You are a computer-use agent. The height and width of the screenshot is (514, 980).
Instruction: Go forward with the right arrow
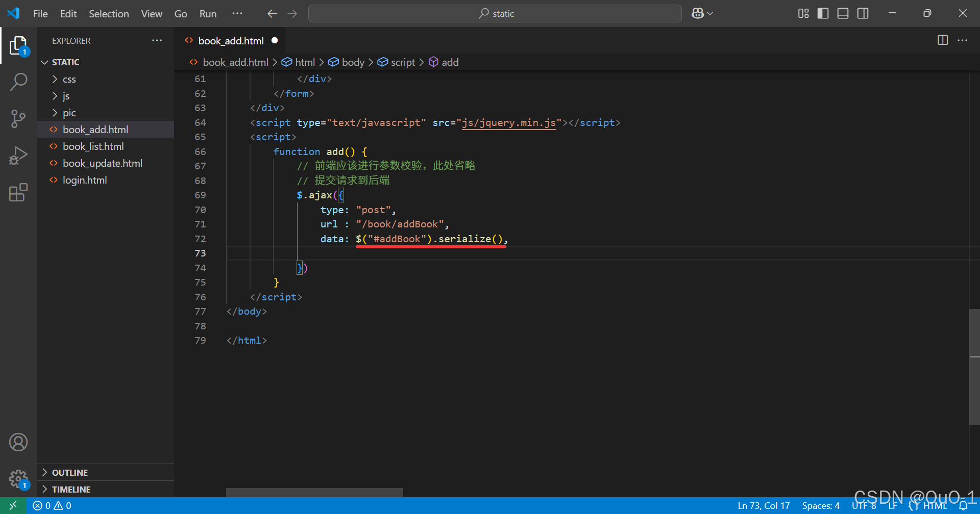[x=292, y=14]
